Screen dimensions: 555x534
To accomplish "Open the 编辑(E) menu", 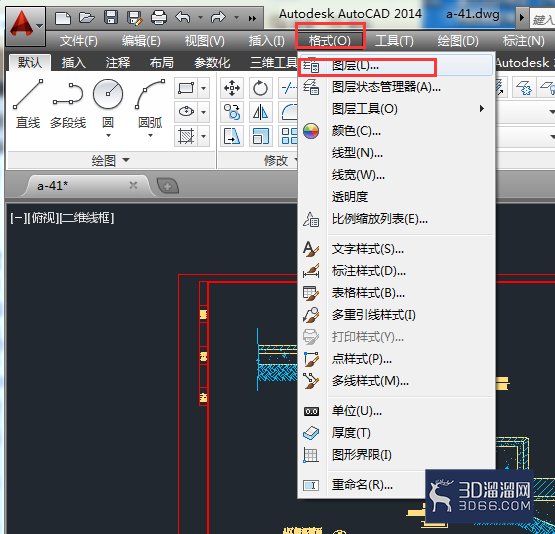I will point(141,41).
